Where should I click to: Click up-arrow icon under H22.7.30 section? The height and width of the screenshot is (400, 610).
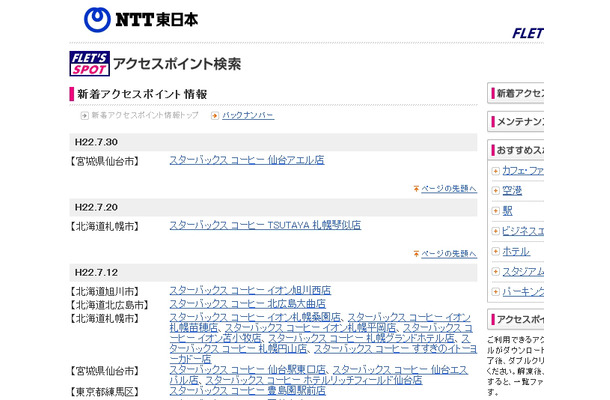tap(416, 189)
